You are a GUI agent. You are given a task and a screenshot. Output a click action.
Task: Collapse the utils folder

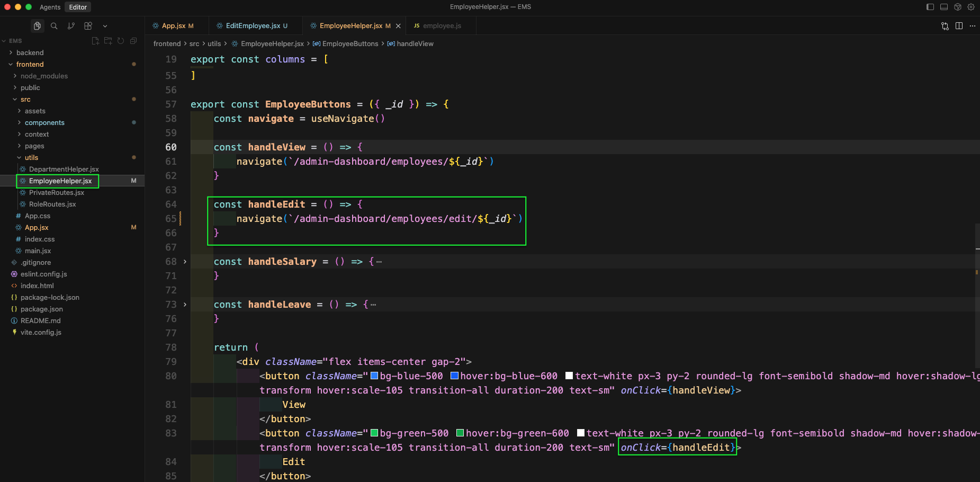[x=72, y=158]
